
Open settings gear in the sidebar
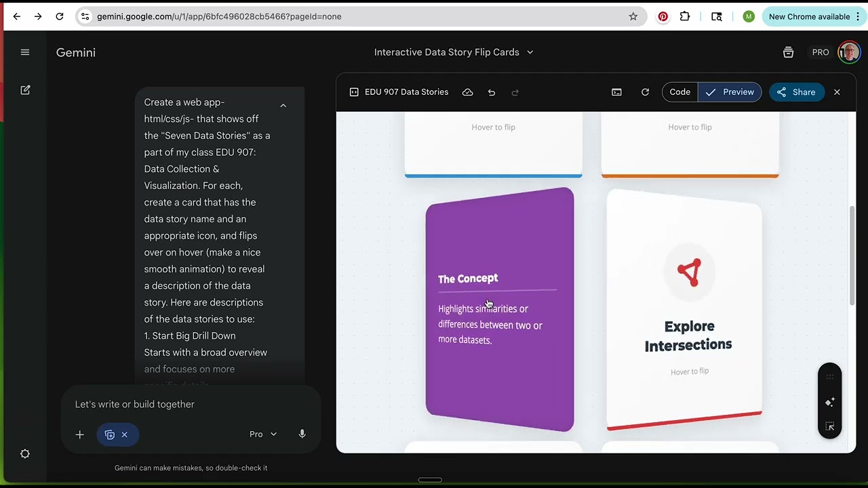25,454
